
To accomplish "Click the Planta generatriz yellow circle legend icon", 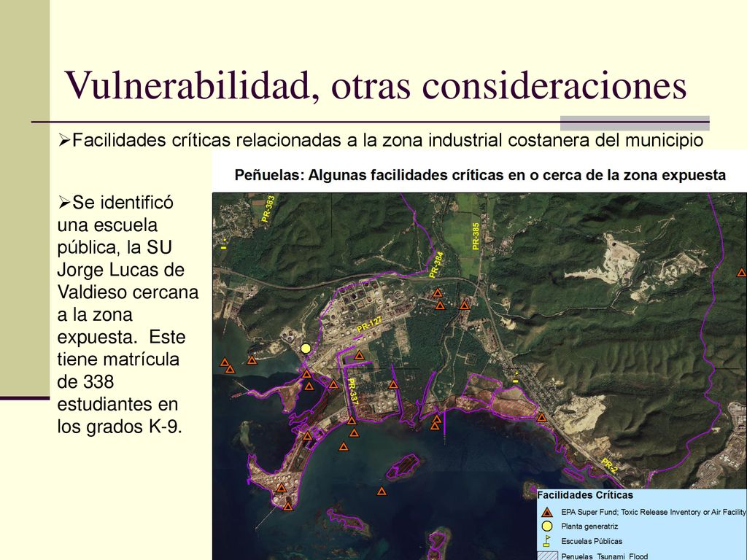I will pos(547,526).
